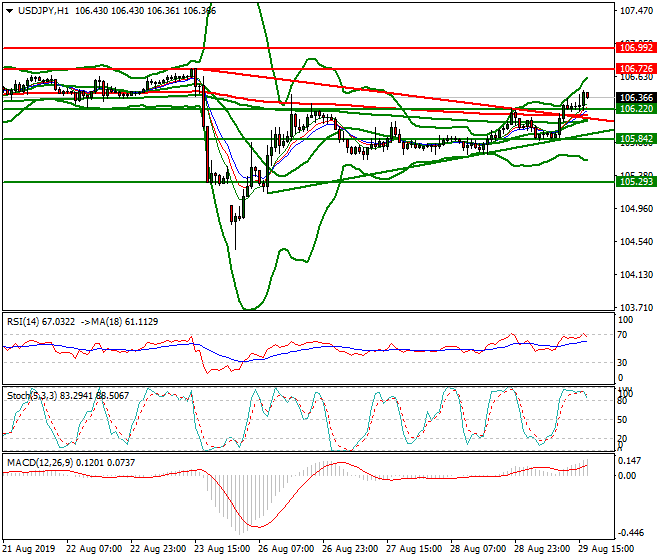Click the 28 Aug 07:00 time axis label

pos(478,549)
